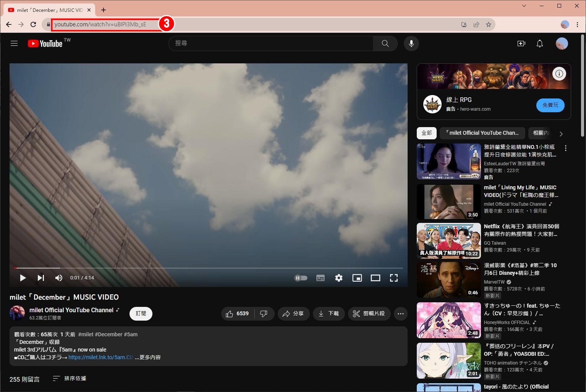Select the 全部 filter chip
This screenshot has width=586, height=392.
[427, 133]
